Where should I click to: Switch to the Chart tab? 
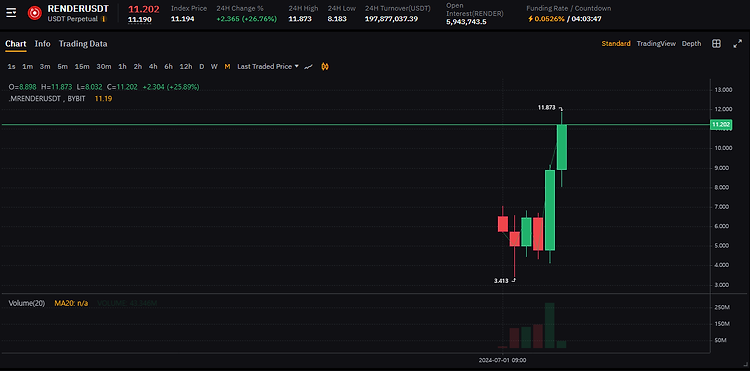[x=16, y=44]
